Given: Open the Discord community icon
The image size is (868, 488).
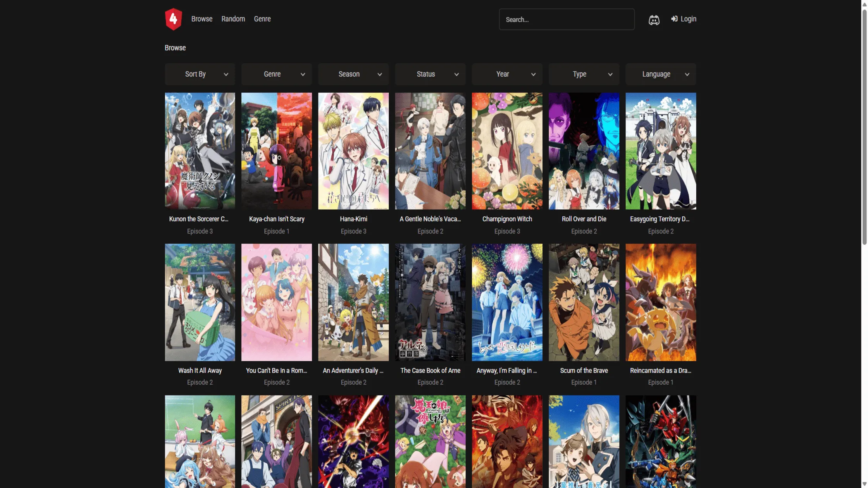Looking at the screenshot, I should tap(654, 19).
